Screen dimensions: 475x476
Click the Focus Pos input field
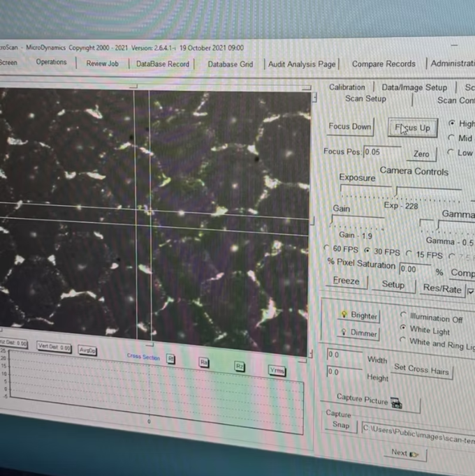click(x=381, y=152)
